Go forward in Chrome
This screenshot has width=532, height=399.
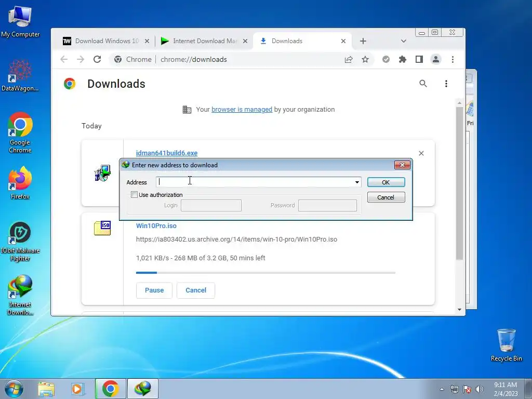click(81, 59)
